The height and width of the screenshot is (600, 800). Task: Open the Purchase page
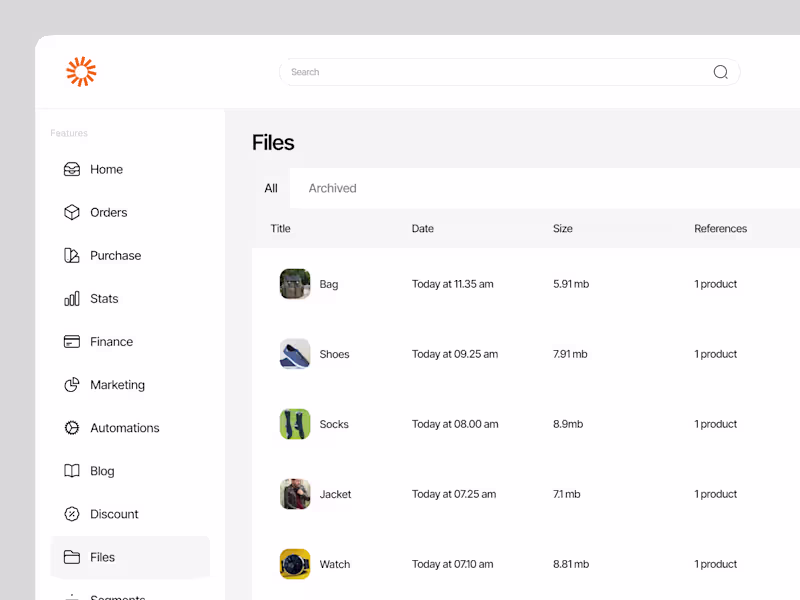point(116,256)
